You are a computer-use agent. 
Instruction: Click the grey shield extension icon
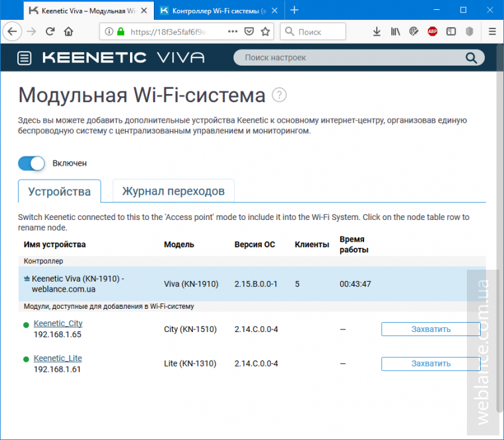(x=470, y=31)
